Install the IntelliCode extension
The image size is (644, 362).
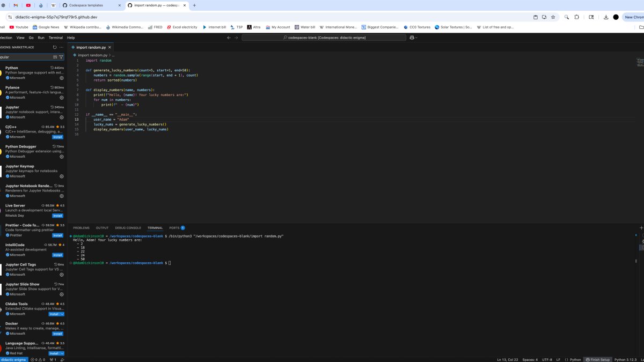coord(57,255)
